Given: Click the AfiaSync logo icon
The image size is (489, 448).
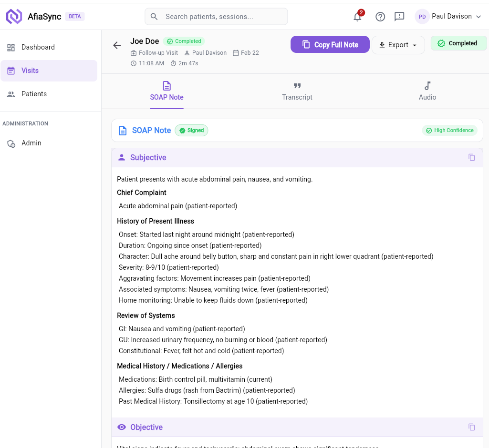Looking at the screenshot, I should coord(14,16).
